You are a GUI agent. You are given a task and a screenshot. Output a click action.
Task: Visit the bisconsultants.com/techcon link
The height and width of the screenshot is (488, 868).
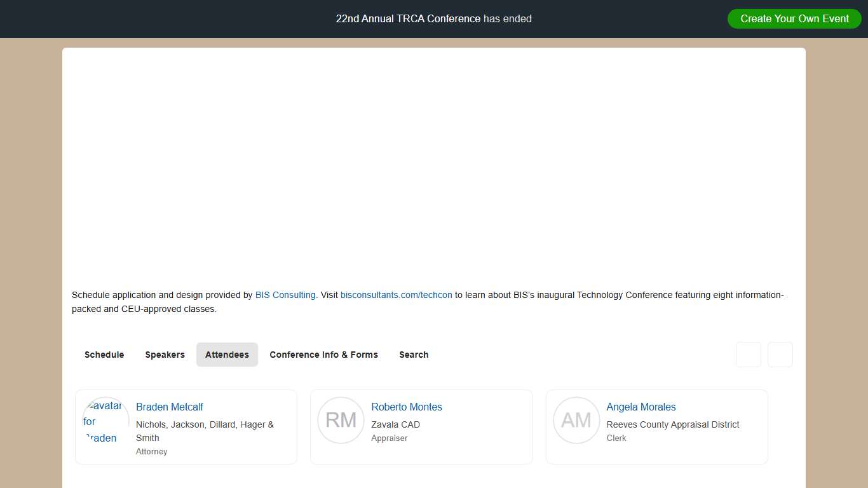(397, 295)
